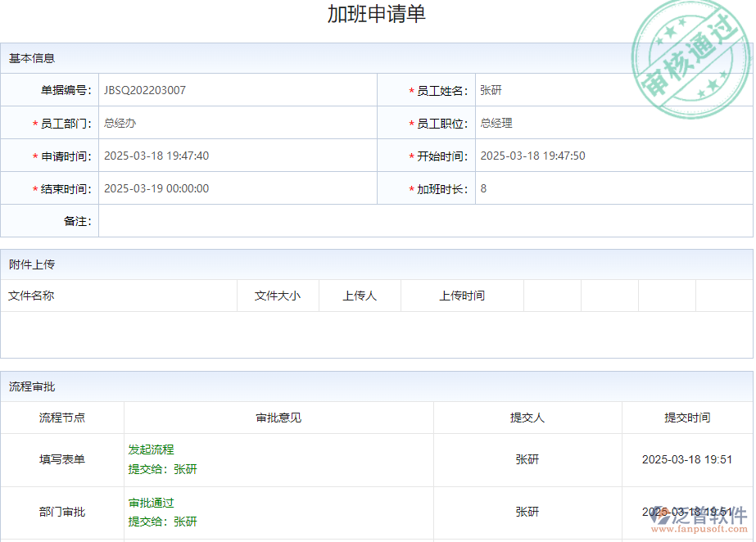Open the 员工部门 field showing 总经办

click(x=236, y=123)
